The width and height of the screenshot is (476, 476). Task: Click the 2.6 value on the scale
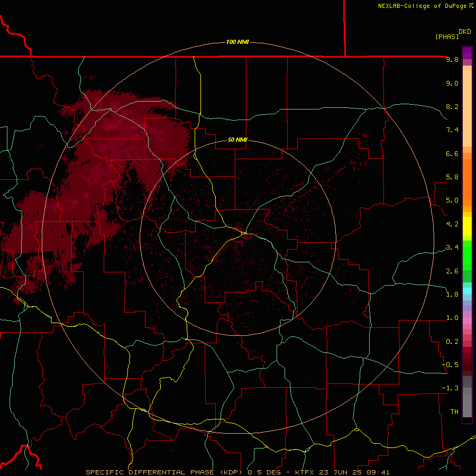pyautogui.click(x=452, y=271)
